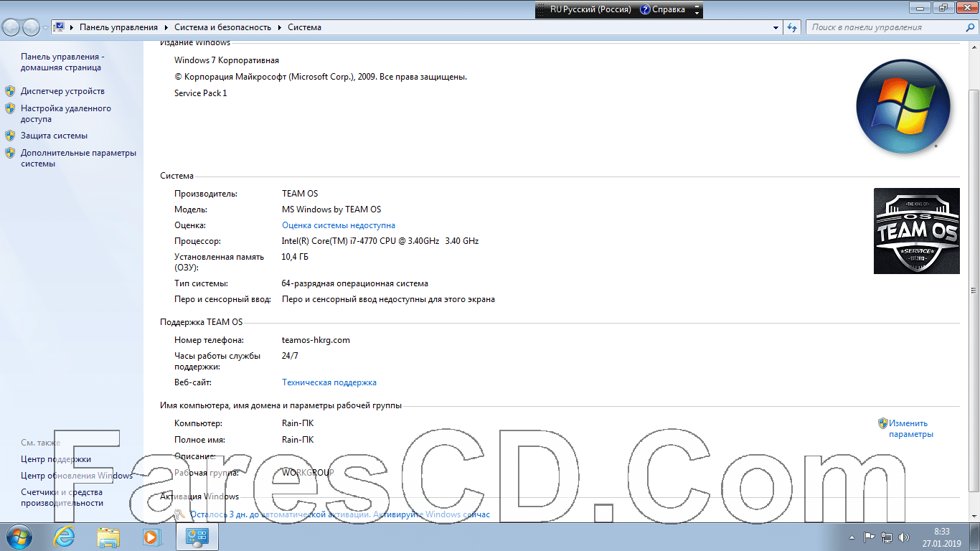Click the 10,4 ГБ memory value
Image resolution: width=980 pixels, height=551 pixels.
click(295, 257)
